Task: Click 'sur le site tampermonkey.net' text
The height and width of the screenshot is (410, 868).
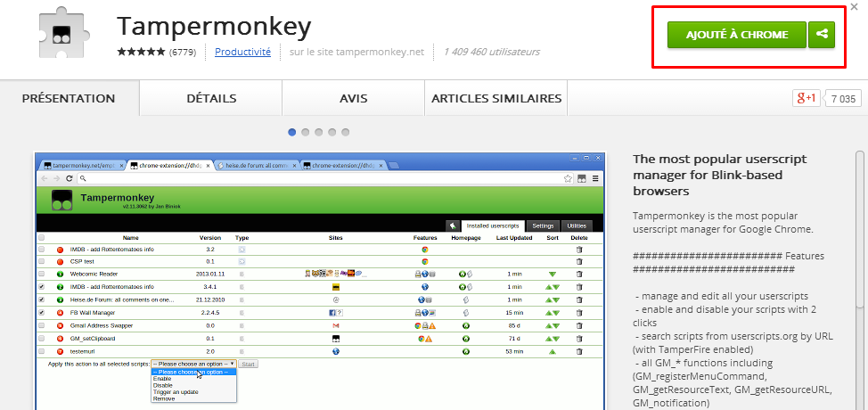Action: point(356,52)
